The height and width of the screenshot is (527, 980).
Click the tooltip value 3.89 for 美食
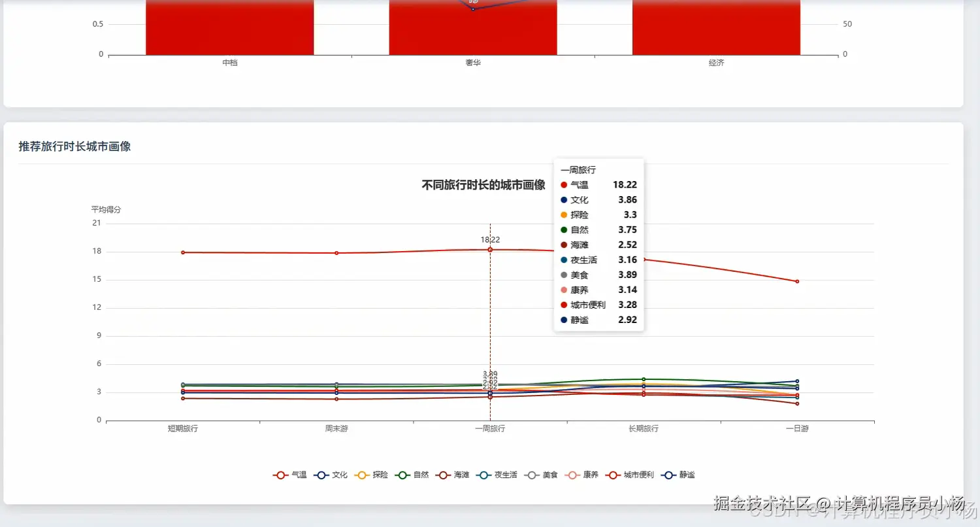pyautogui.click(x=627, y=275)
